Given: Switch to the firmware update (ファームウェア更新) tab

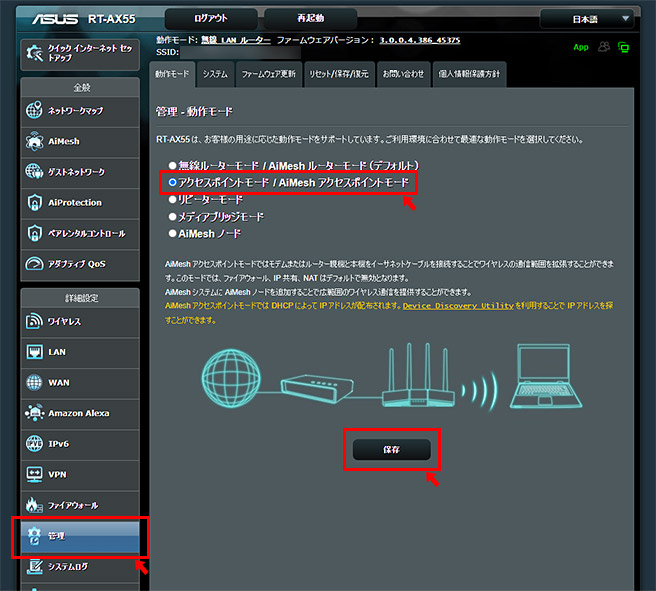Looking at the screenshot, I should click(267, 74).
